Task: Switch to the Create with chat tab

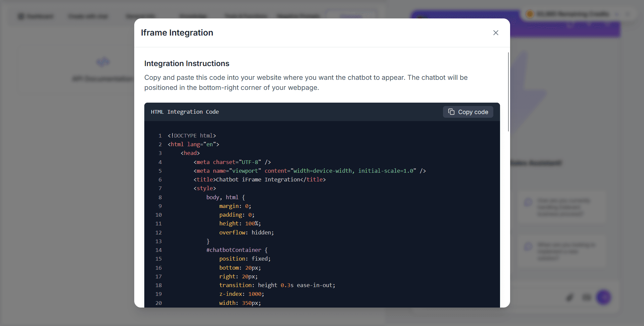Action: point(88,16)
